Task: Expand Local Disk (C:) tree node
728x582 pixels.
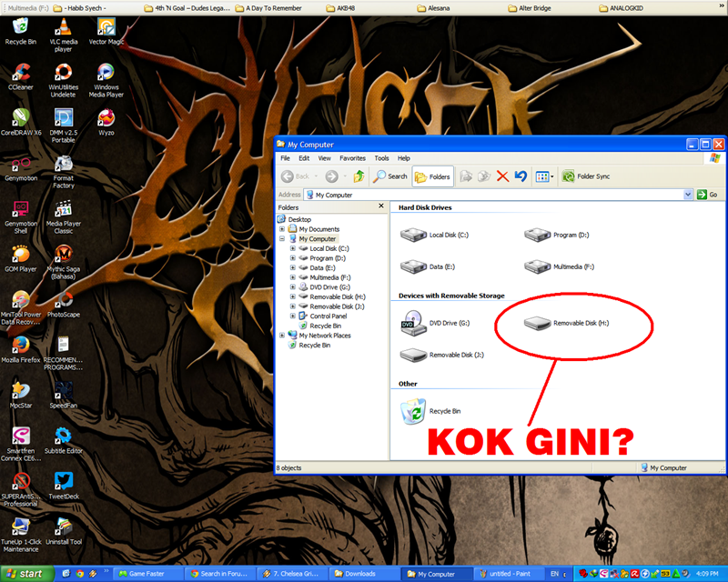Action: [x=292, y=248]
